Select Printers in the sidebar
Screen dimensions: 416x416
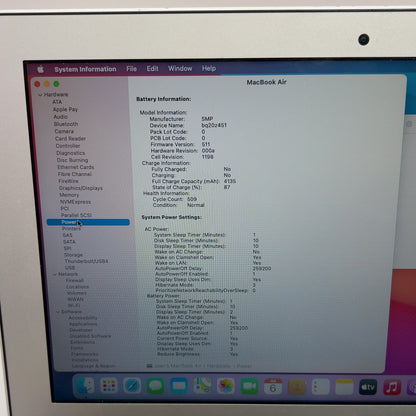71,228
